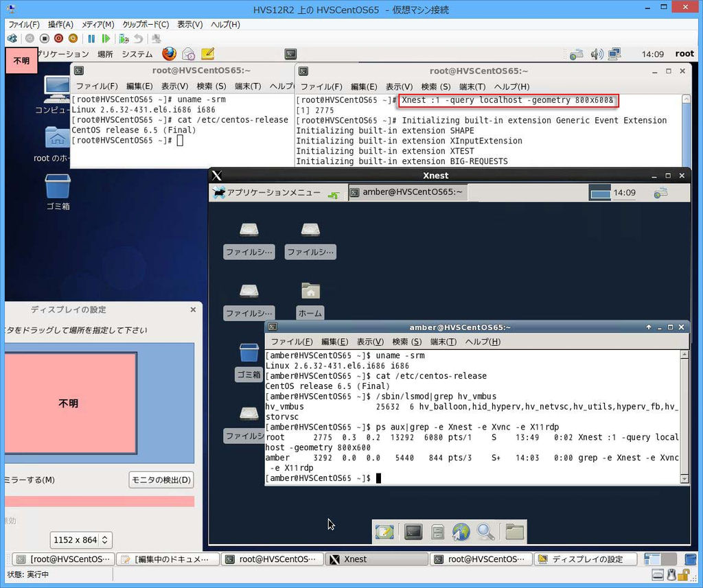Click the GNOME workspace switcher in bottom panel
703x588 pixels.
660,559
